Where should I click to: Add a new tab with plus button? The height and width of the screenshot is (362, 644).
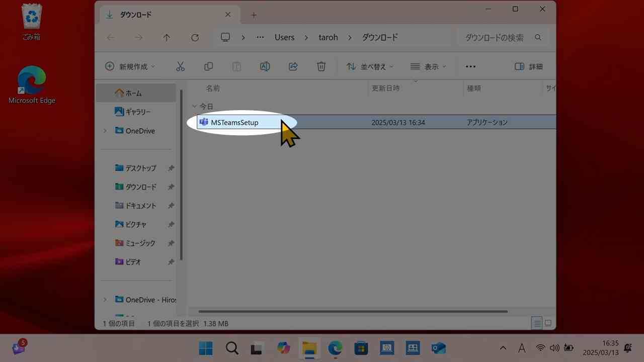tap(254, 15)
